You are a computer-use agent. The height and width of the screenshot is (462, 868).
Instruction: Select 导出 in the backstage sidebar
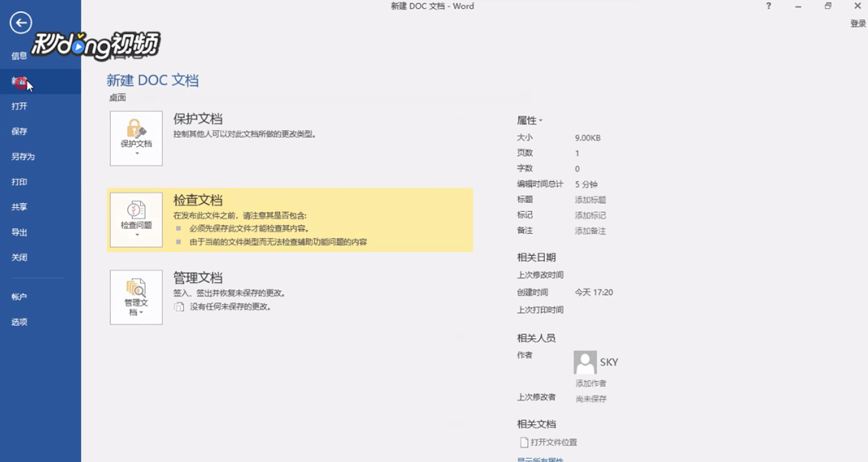40,232
